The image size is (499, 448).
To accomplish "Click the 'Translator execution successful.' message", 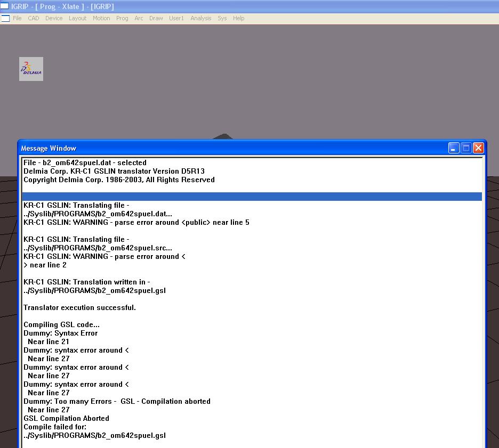I will click(x=79, y=307).
